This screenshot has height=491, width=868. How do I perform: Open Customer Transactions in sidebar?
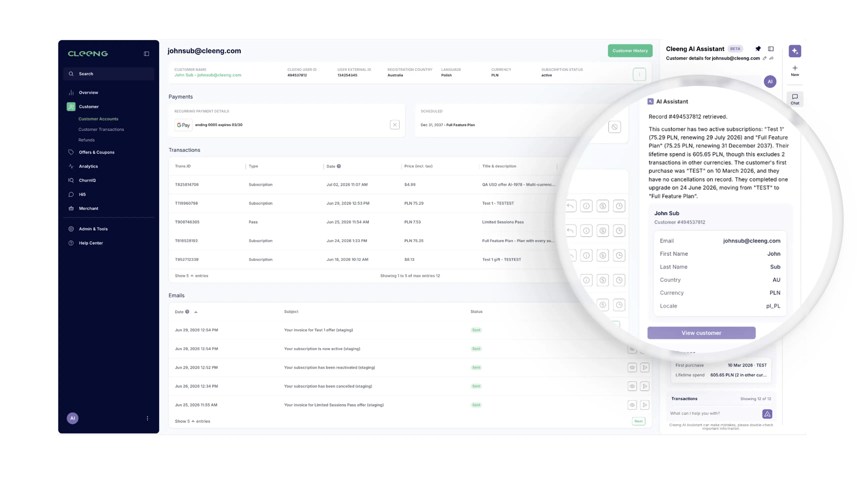[x=101, y=129]
